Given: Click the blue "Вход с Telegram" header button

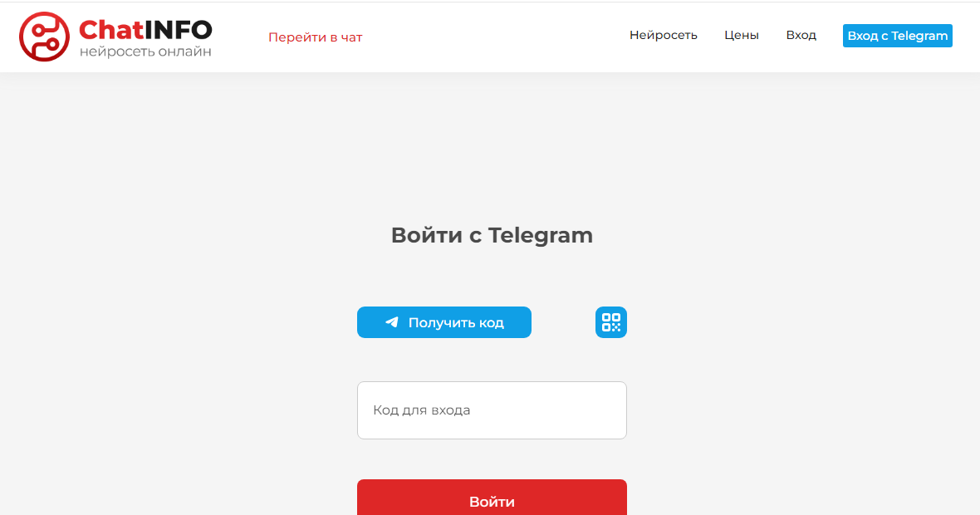Looking at the screenshot, I should coord(897,36).
